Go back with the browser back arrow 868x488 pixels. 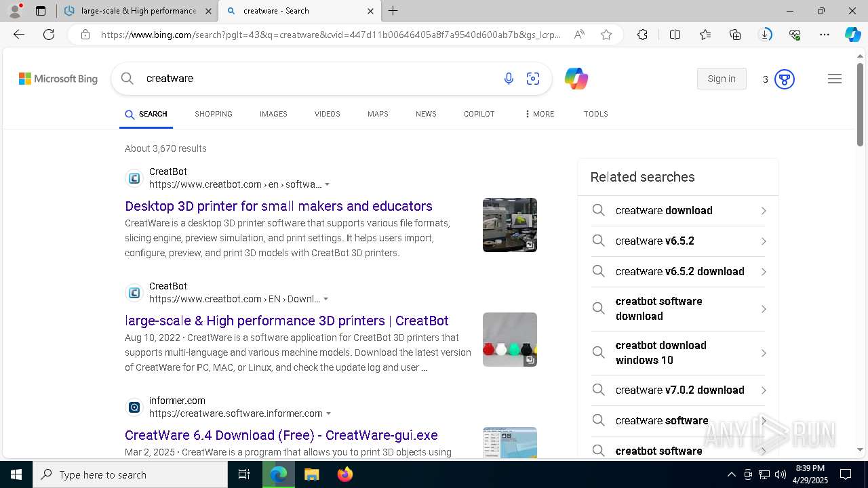(x=19, y=35)
